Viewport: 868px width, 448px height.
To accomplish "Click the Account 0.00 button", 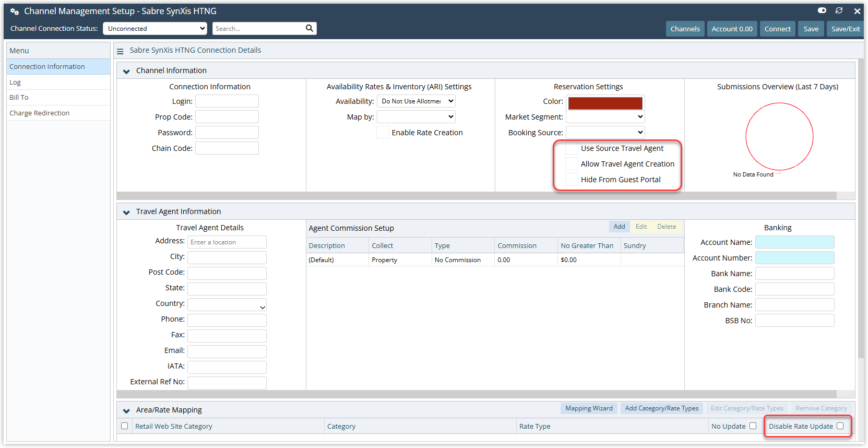I will pyautogui.click(x=732, y=29).
